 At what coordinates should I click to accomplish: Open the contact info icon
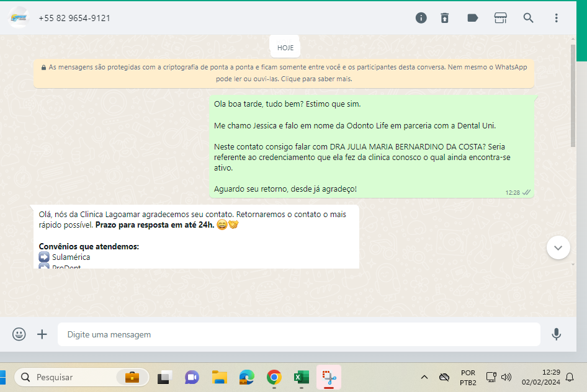421,18
